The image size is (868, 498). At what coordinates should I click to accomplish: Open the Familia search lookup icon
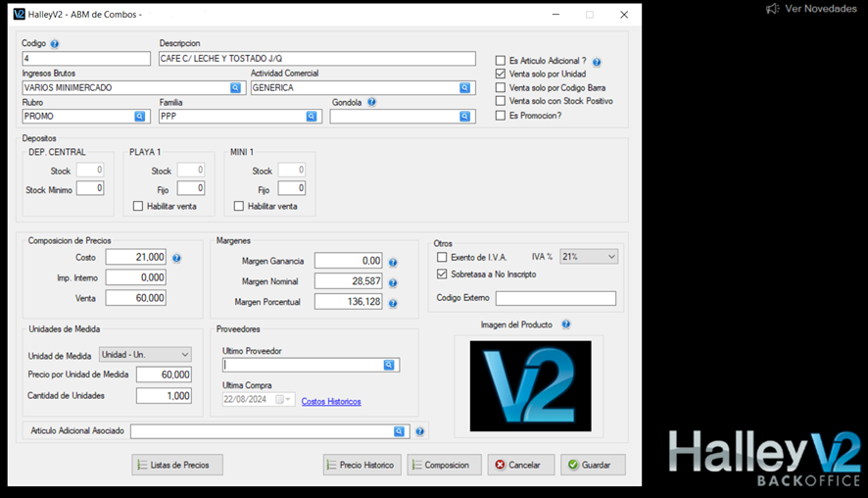click(x=312, y=117)
